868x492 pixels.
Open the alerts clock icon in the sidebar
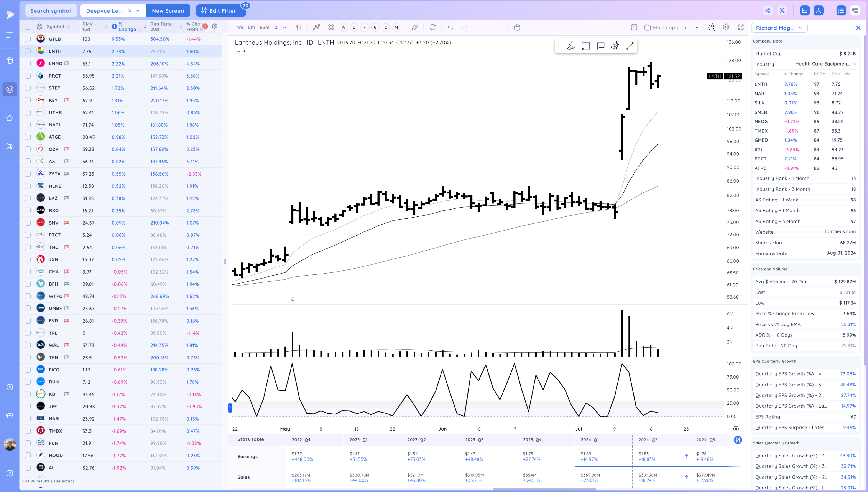tap(10, 387)
